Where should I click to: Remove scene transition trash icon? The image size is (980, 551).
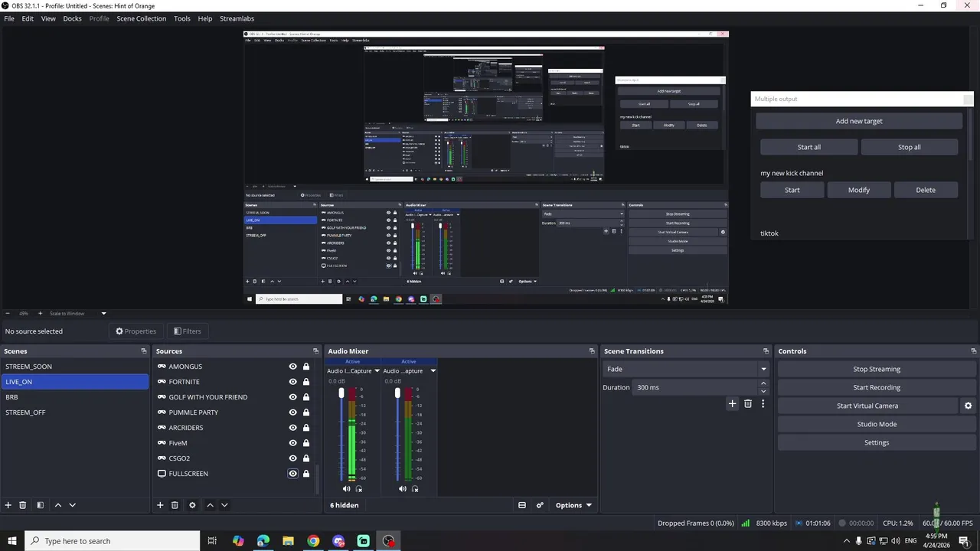748,403
